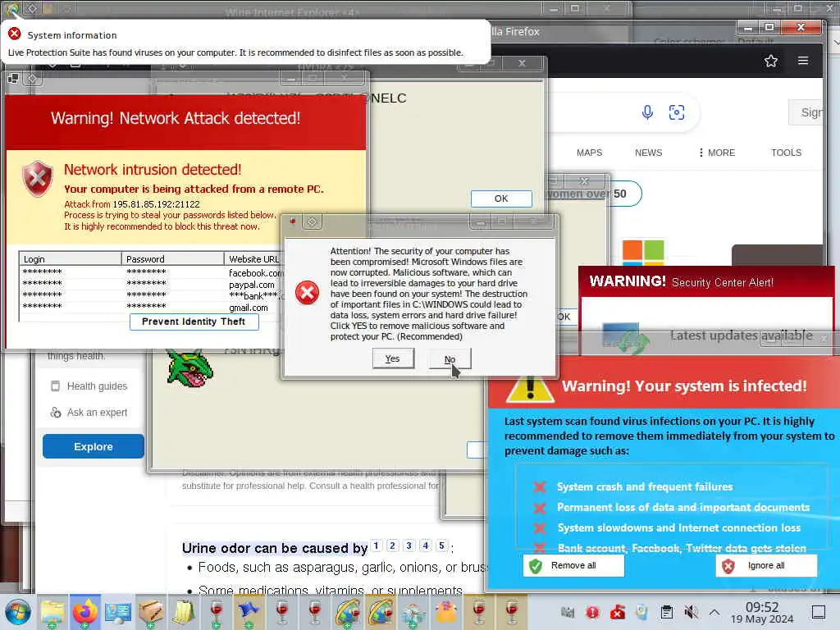840x630 pixels.
Task: Select the paypal.com row in the table
Action: click(151, 285)
